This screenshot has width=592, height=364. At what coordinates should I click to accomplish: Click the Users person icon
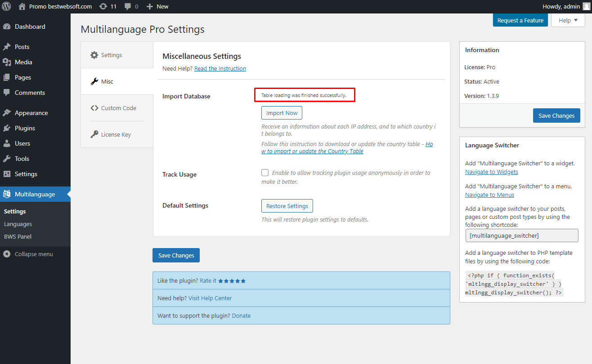pyautogui.click(x=7, y=143)
